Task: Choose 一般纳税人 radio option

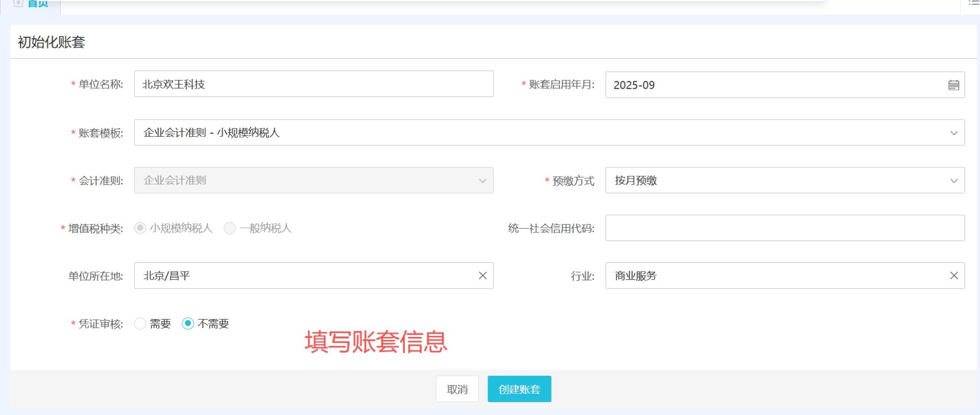Action: tap(230, 228)
